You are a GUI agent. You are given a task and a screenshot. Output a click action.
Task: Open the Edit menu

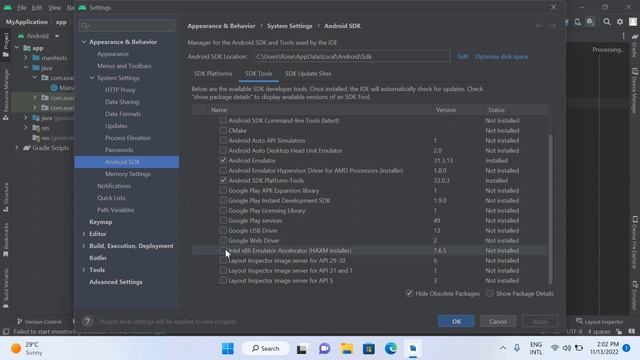pos(37,8)
